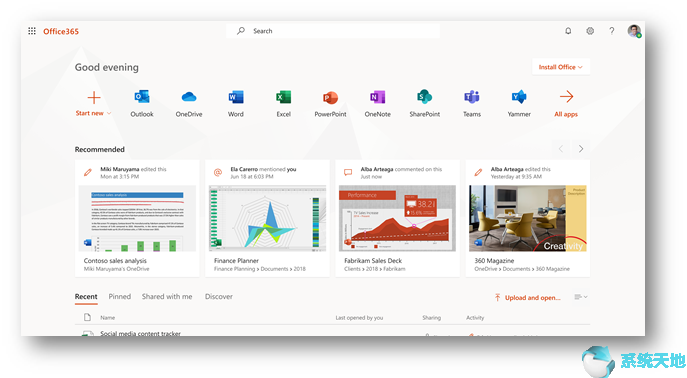Click Office365 brand link
This screenshot has width=687, height=378.
[61, 31]
